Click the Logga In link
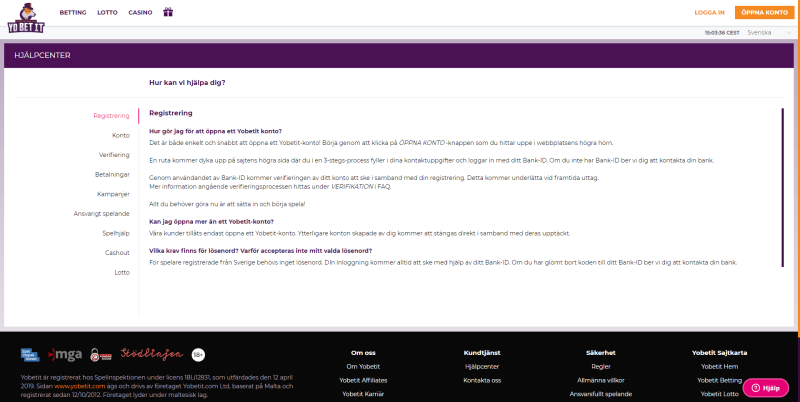The height and width of the screenshot is (402, 800). click(709, 13)
